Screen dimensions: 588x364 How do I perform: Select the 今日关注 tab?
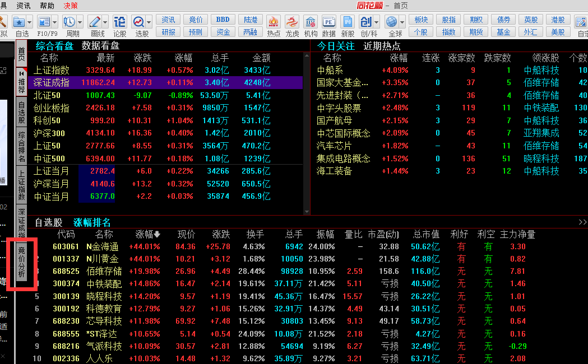(x=336, y=46)
